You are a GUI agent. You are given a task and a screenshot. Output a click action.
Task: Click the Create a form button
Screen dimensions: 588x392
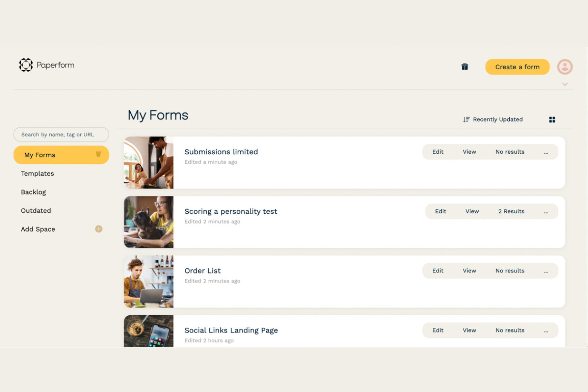[x=517, y=67]
